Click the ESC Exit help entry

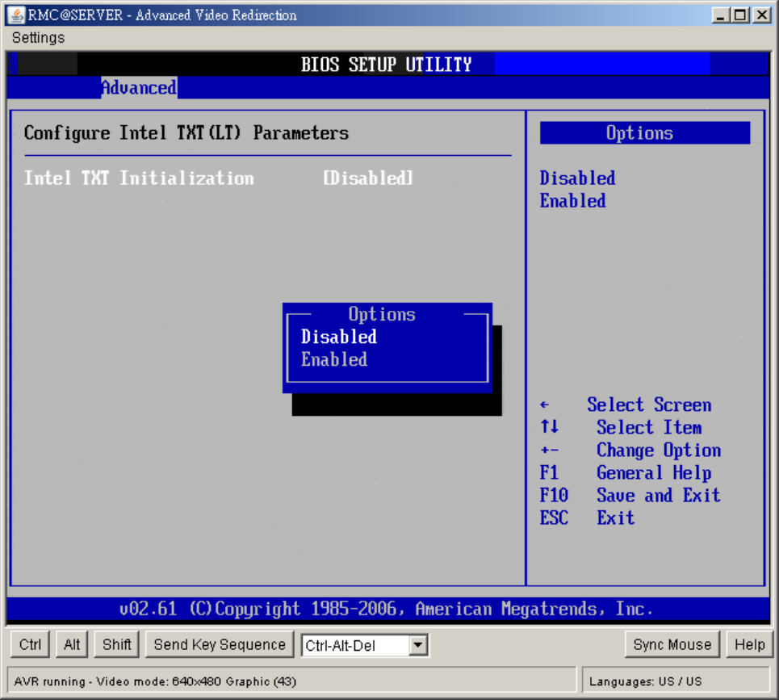click(x=587, y=518)
